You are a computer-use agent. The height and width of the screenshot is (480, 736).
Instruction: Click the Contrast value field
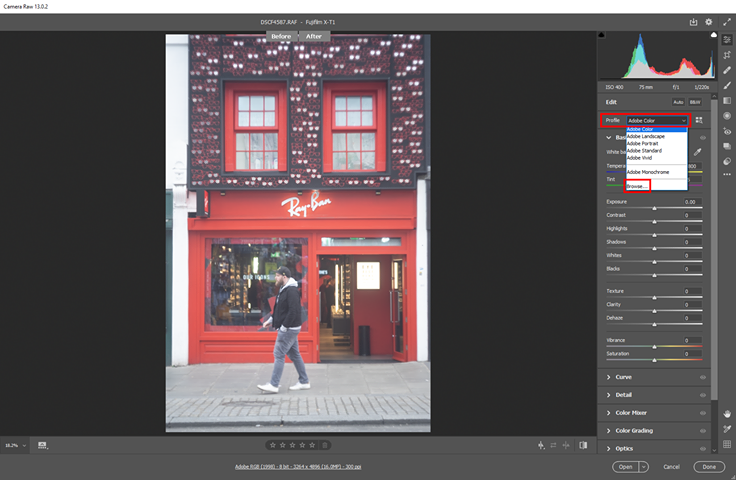(x=692, y=215)
